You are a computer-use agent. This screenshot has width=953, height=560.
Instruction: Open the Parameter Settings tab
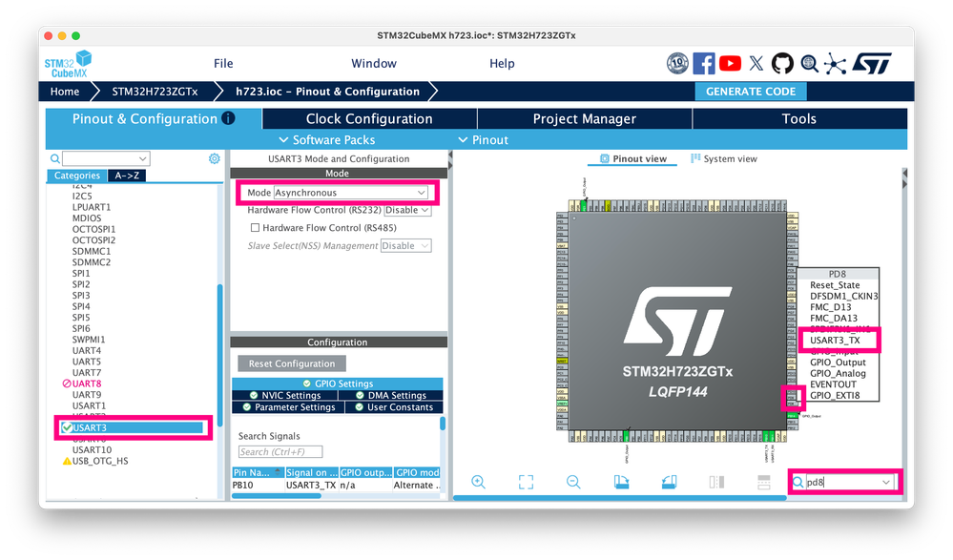(x=289, y=407)
